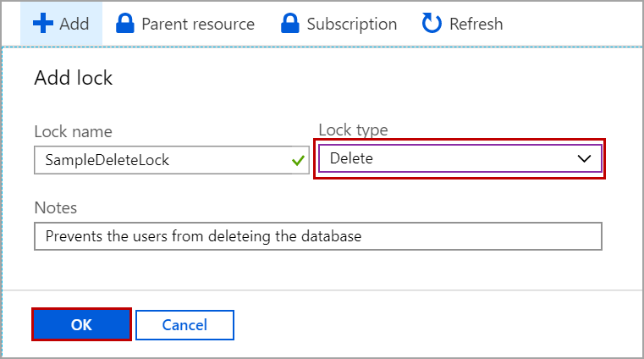Choose the Parent resource text

point(197,24)
